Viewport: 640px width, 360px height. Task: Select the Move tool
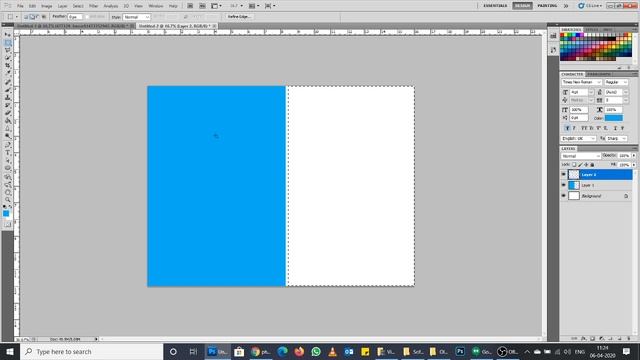pos(7,35)
